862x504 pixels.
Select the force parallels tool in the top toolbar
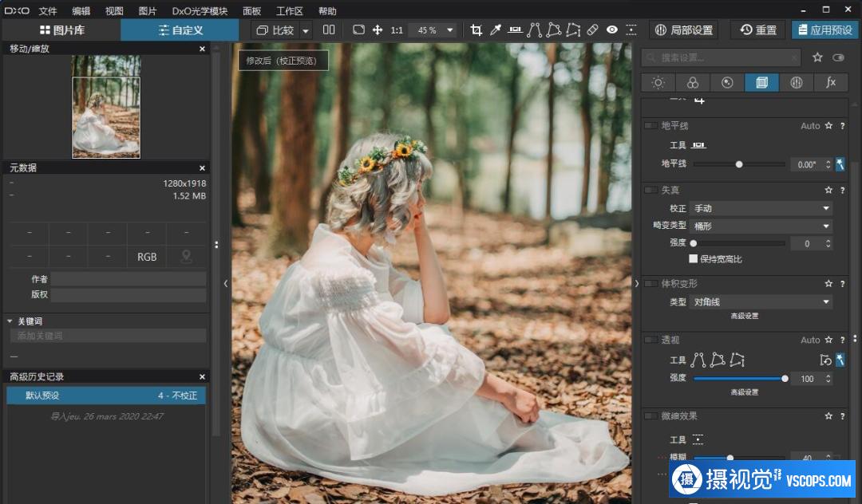[534, 30]
